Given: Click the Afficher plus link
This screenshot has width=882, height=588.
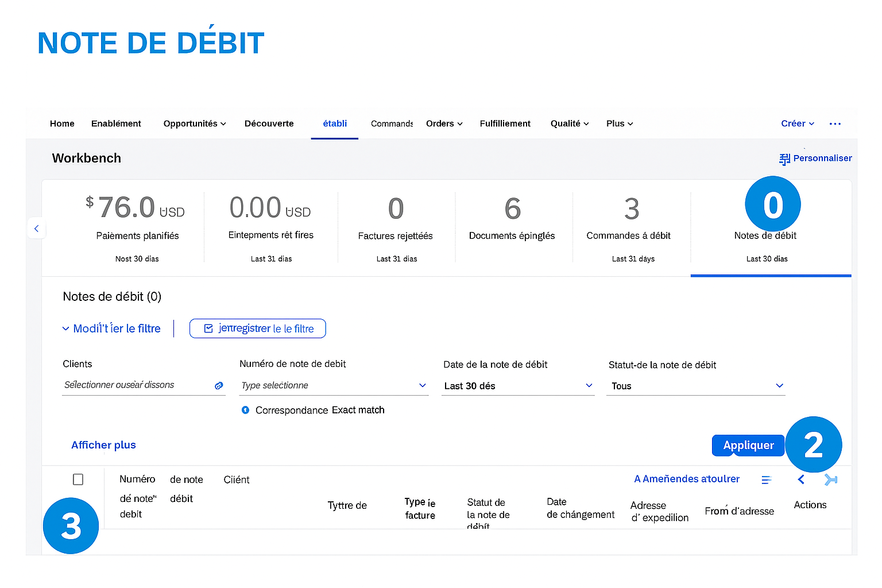Looking at the screenshot, I should (x=103, y=445).
